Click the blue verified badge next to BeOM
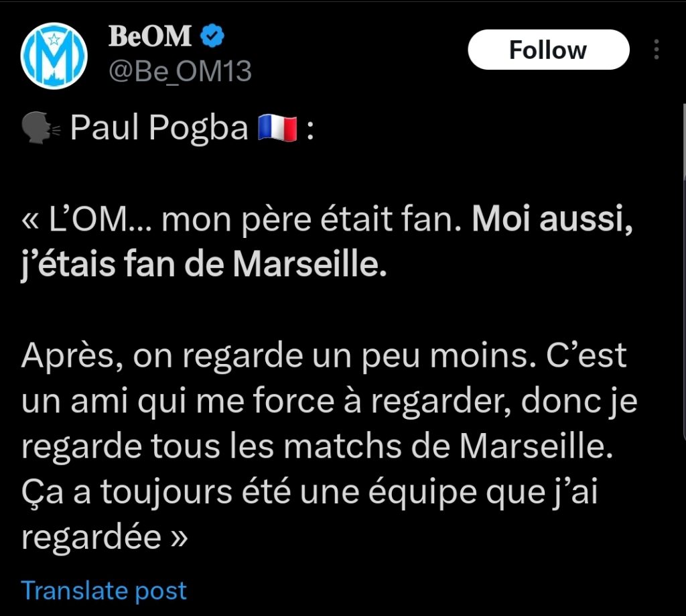The height and width of the screenshot is (616, 686). pyautogui.click(x=212, y=36)
